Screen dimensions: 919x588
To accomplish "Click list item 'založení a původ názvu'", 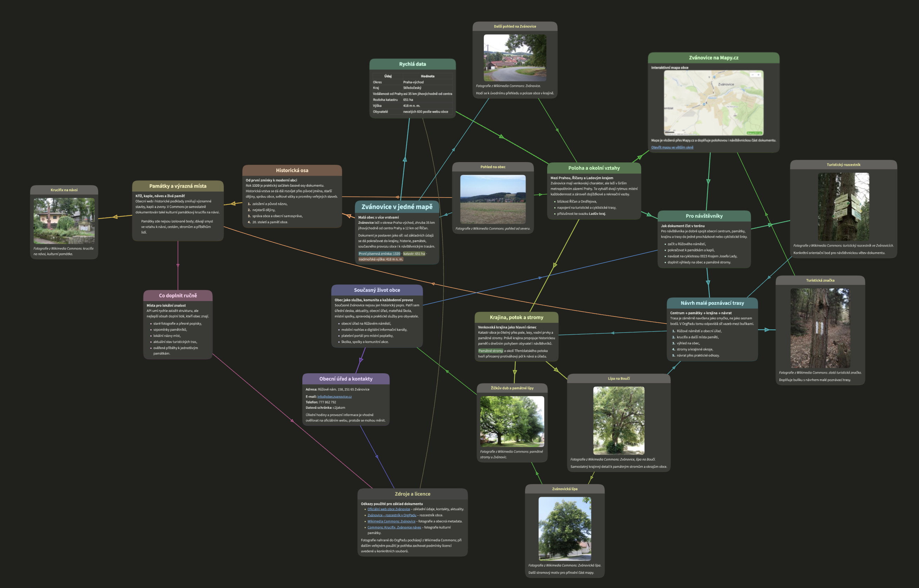I will click(269, 204).
